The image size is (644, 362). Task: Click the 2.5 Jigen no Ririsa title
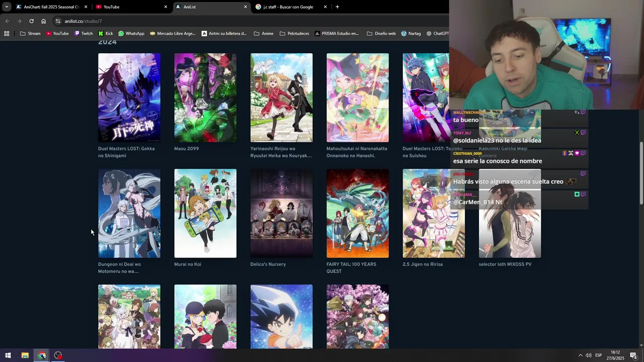point(423,264)
